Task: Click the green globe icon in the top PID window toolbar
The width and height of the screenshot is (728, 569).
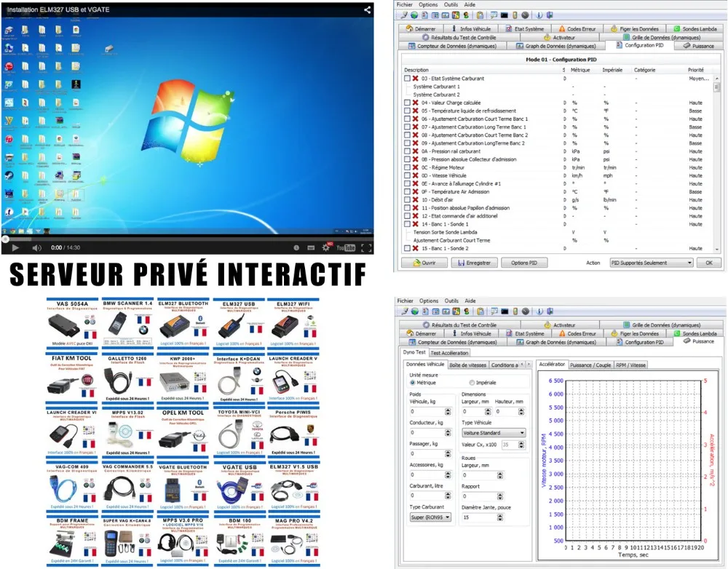Action: (414, 15)
